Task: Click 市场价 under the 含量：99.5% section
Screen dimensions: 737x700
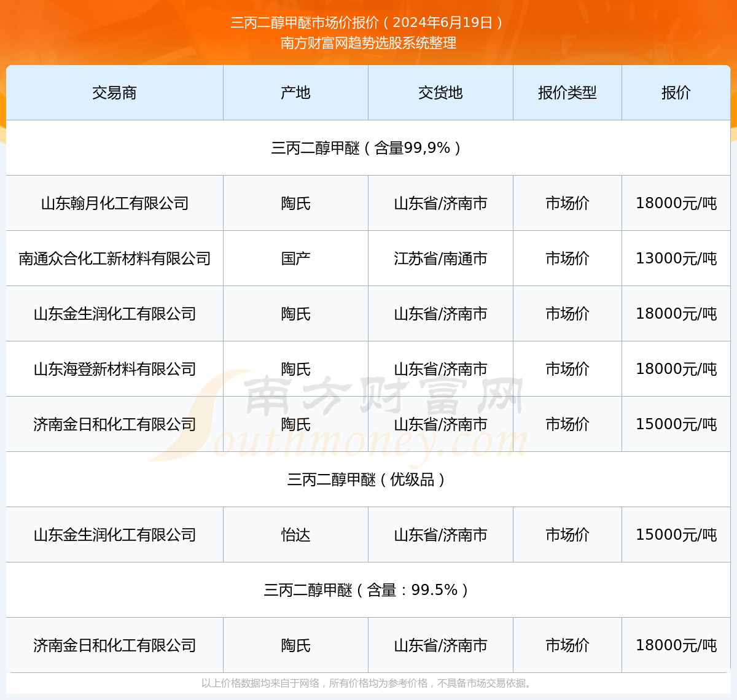Action: [567, 645]
